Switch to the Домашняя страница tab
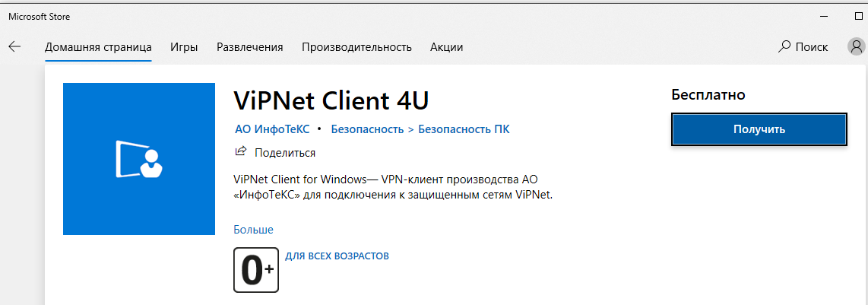 tap(98, 47)
